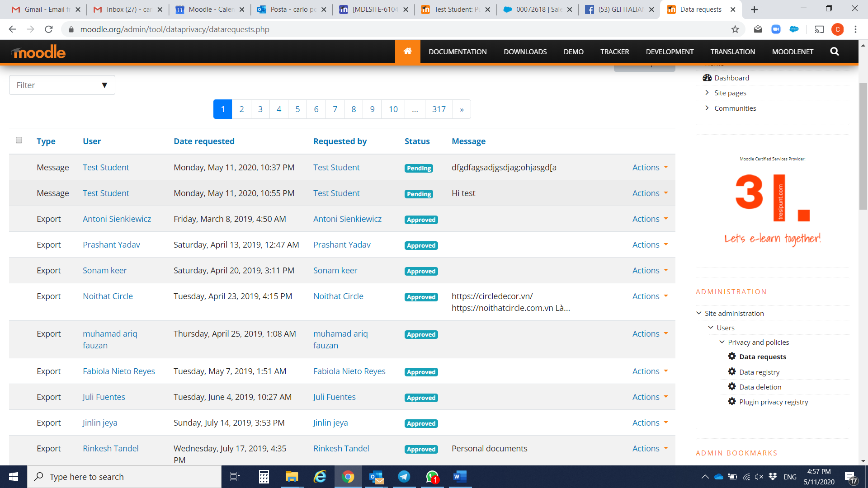This screenshot has width=868, height=488.
Task: Expand Communities in navigation
Action: click(707, 108)
